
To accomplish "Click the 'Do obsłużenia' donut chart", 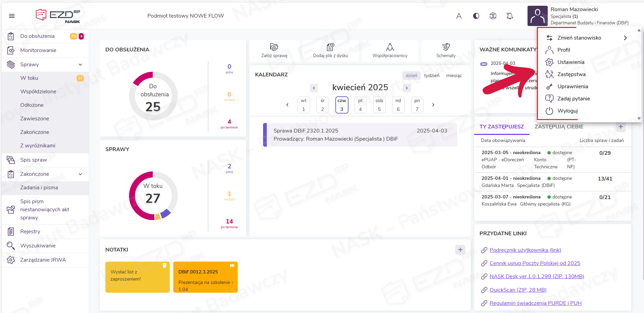I will 153,96.
